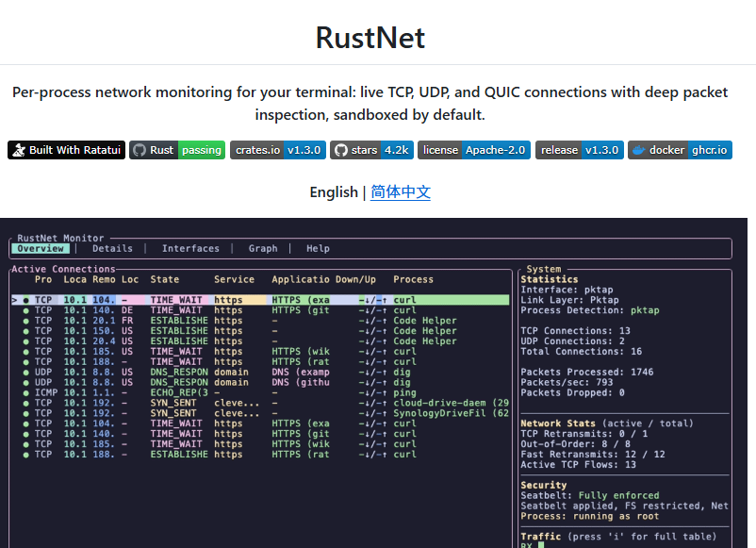Click the 'Network Stats' section heading
The height and width of the screenshot is (548, 756).
tap(558, 423)
